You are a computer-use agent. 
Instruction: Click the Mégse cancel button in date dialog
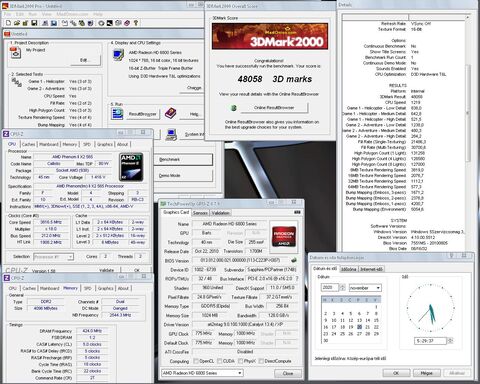click(x=427, y=373)
